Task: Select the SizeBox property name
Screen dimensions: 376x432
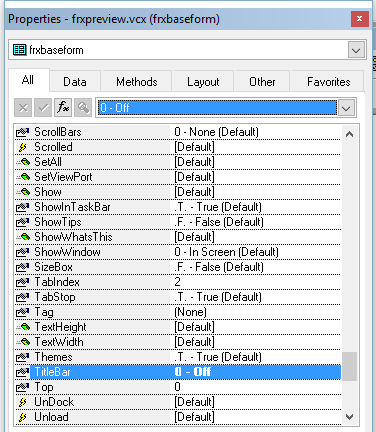Action: tap(53, 267)
